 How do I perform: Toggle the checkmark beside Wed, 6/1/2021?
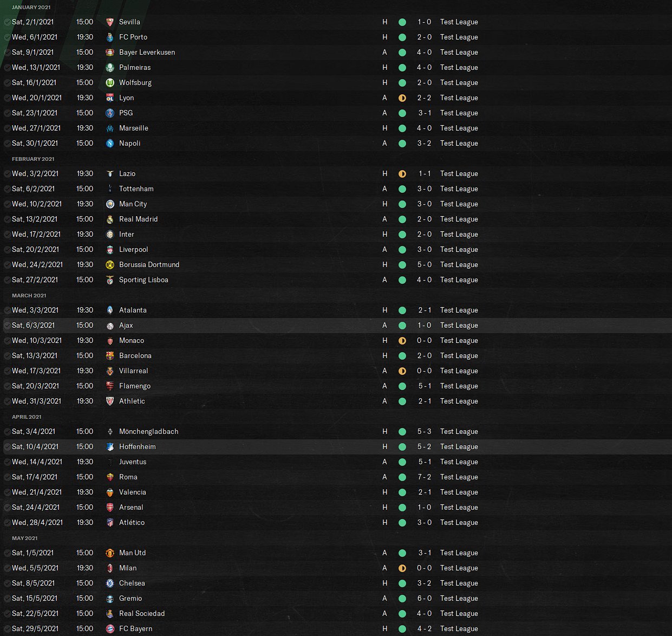7,37
